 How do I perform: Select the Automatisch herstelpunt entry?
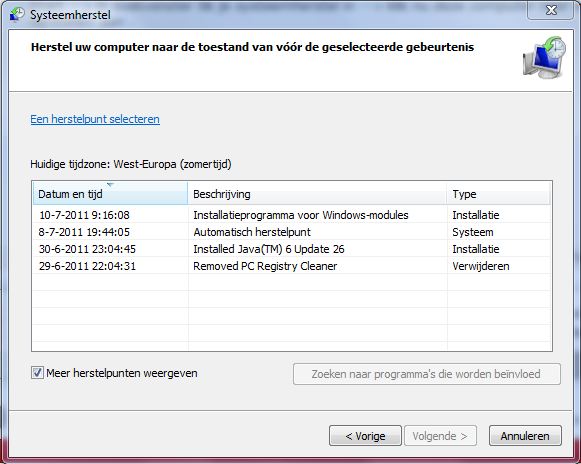click(292, 232)
